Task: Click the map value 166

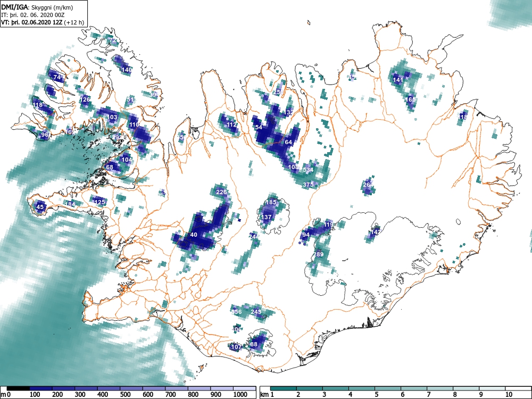Action: point(411,100)
